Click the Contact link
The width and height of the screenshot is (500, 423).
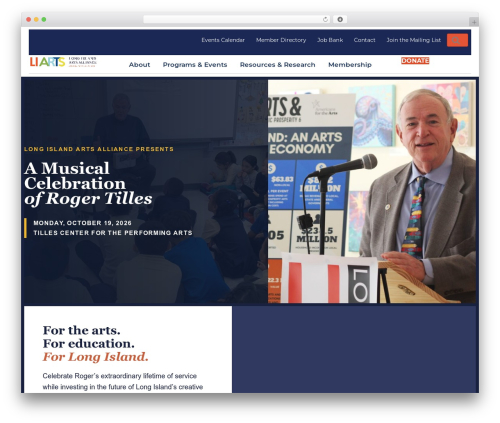(x=364, y=40)
